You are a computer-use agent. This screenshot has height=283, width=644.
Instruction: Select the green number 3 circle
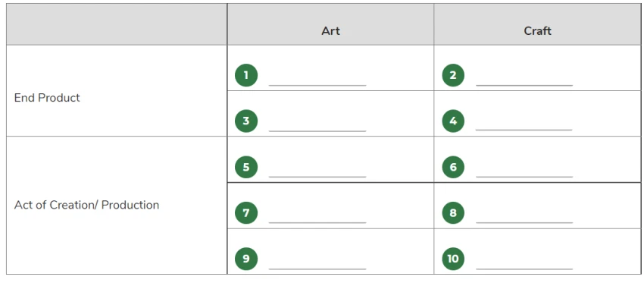coord(246,121)
